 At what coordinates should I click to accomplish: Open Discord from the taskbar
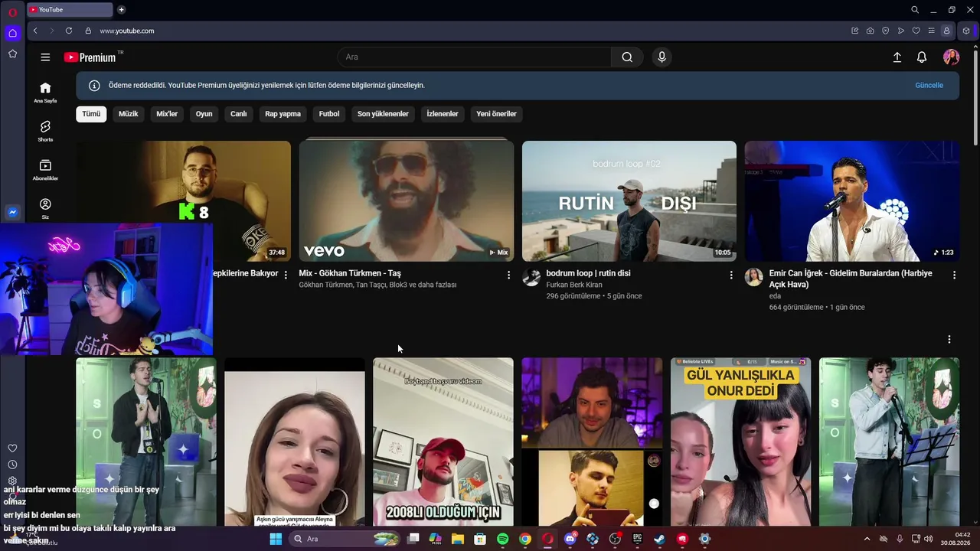click(570, 539)
